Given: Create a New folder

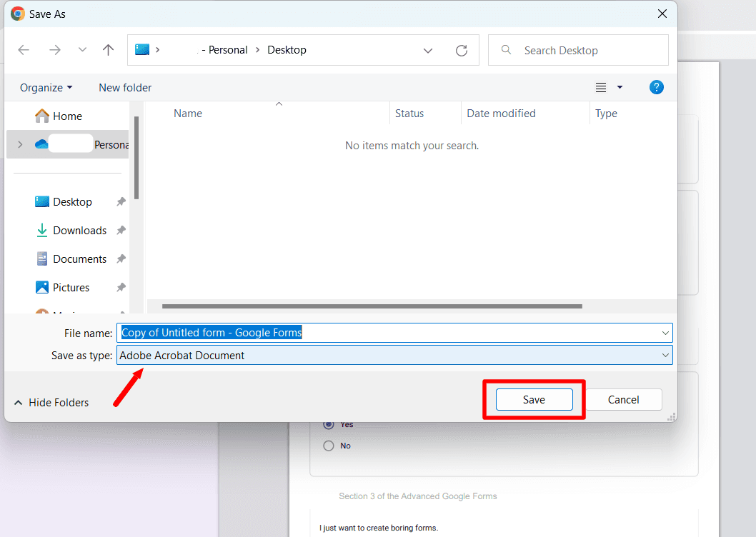Looking at the screenshot, I should [x=125, y=88].
